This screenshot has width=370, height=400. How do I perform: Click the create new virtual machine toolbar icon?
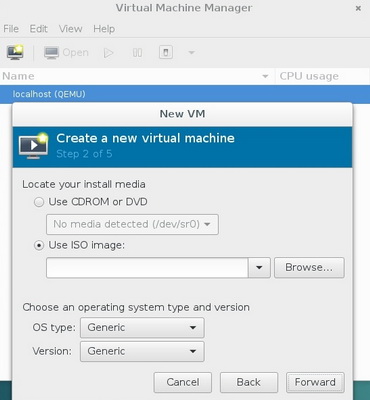[x=15, y=52]
